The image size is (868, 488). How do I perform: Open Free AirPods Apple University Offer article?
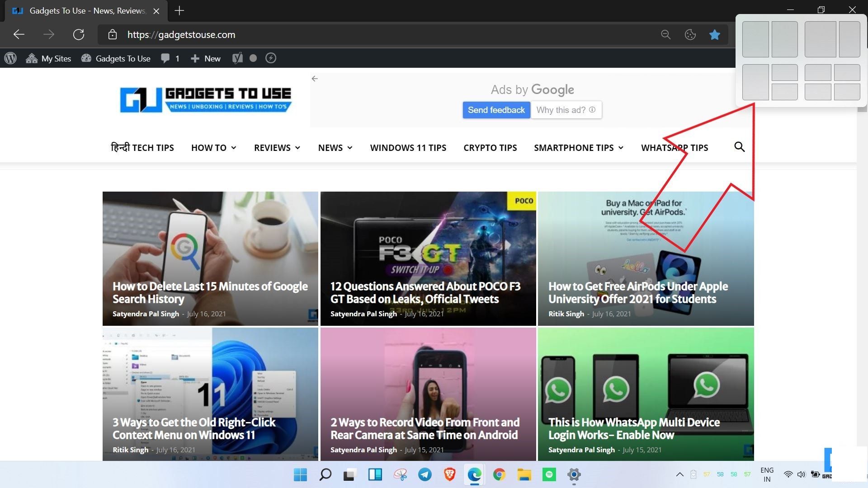tap(638, 293)
